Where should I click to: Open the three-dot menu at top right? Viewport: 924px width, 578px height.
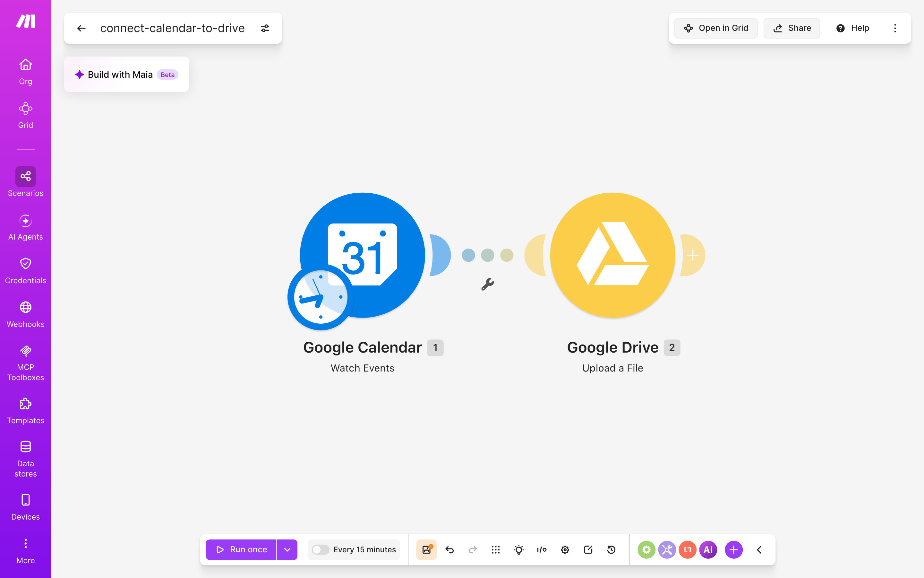click(x=895, y=28)
